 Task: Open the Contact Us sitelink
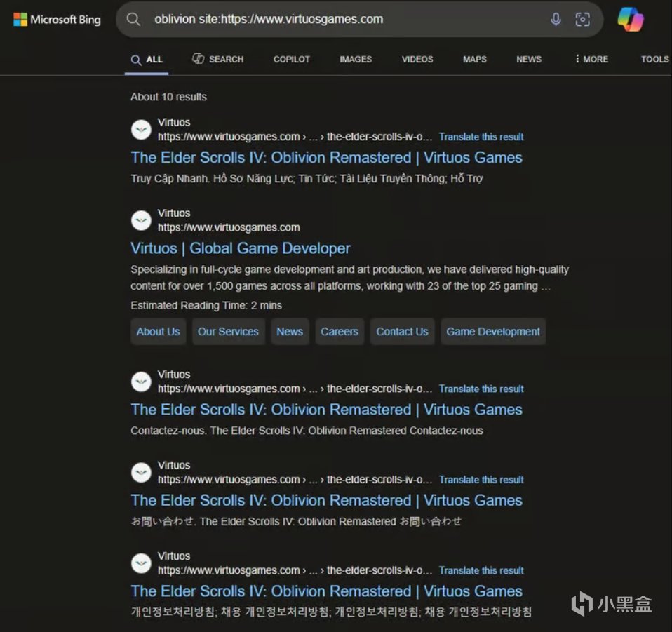coord(402,332)
